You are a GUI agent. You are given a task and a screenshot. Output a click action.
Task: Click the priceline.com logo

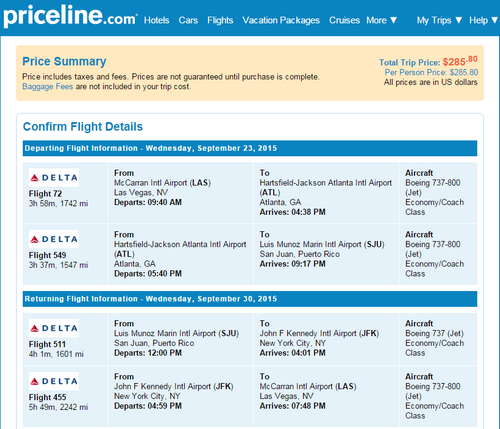[x=70, y=17]
